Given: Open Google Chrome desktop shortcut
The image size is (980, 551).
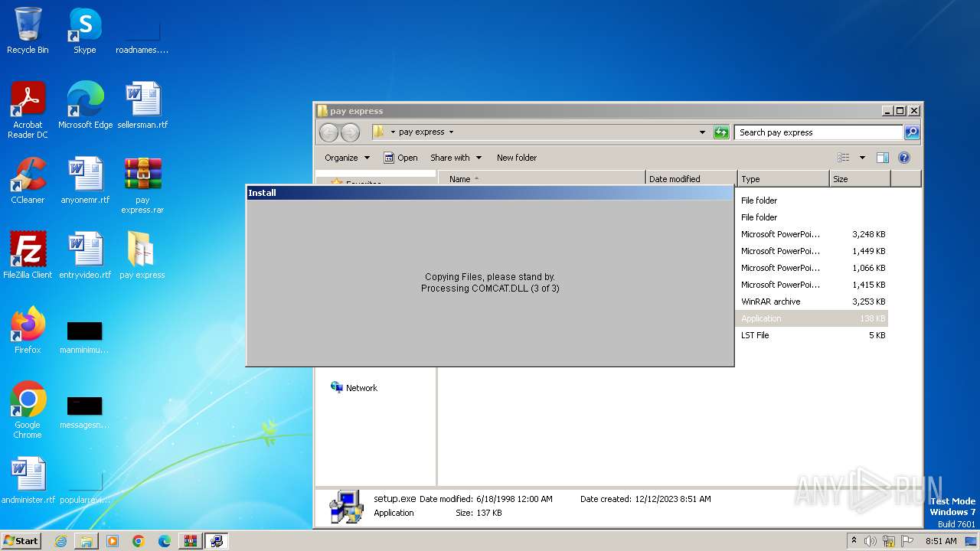Looking at the screenshot, I should point(28,410).
